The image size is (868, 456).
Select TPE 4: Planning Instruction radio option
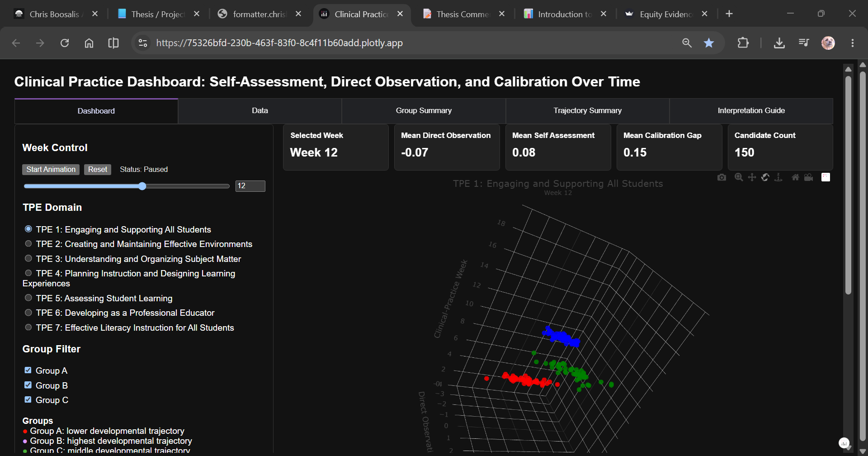pos(28,273)
